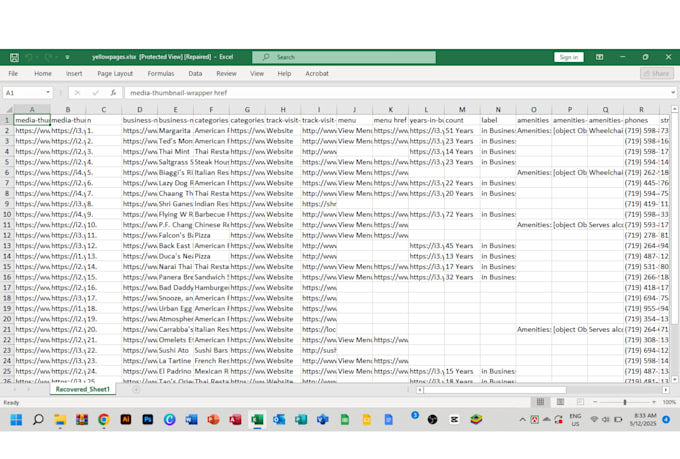Open Windows Start menu
This screenshot has width=680, height=459.
(x=16, y=420)
